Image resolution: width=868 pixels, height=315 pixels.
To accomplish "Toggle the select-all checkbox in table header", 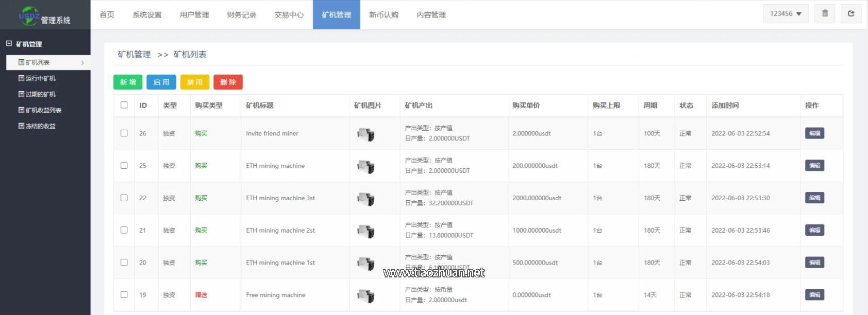I will tap(124, 105).
